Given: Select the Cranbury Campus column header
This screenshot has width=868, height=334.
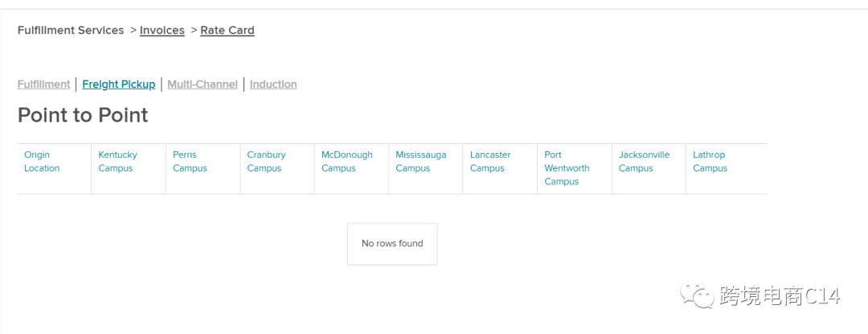Looking at the screenshot, I should coord(266,162).
